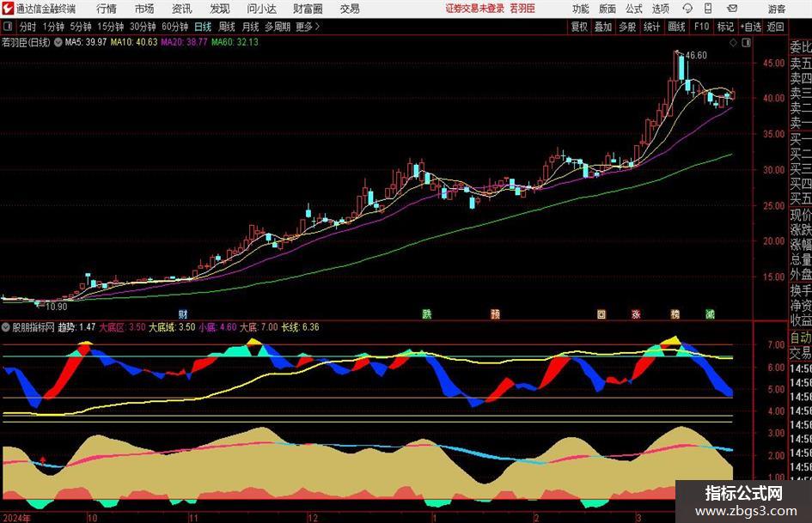
Task: Expand 更多 period options chevron
Action: (x=317, y=27)
